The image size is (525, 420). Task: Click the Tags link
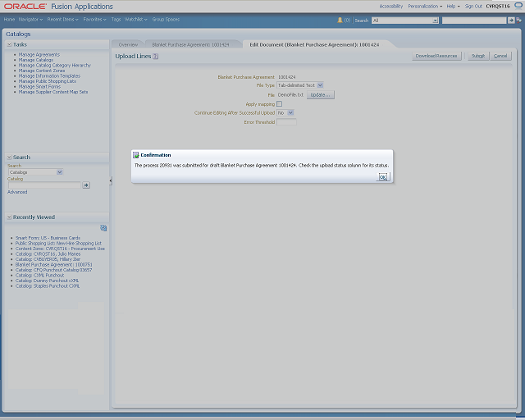coord(116,20)
